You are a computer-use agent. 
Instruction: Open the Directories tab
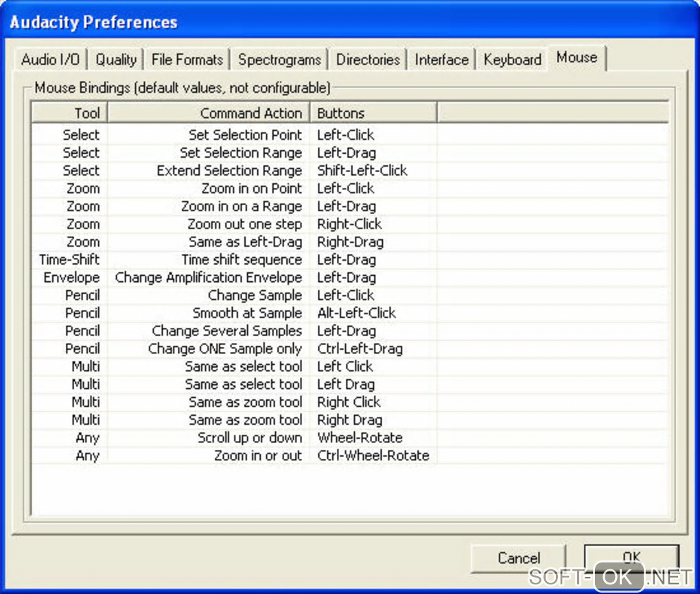[x=368, y=60]
